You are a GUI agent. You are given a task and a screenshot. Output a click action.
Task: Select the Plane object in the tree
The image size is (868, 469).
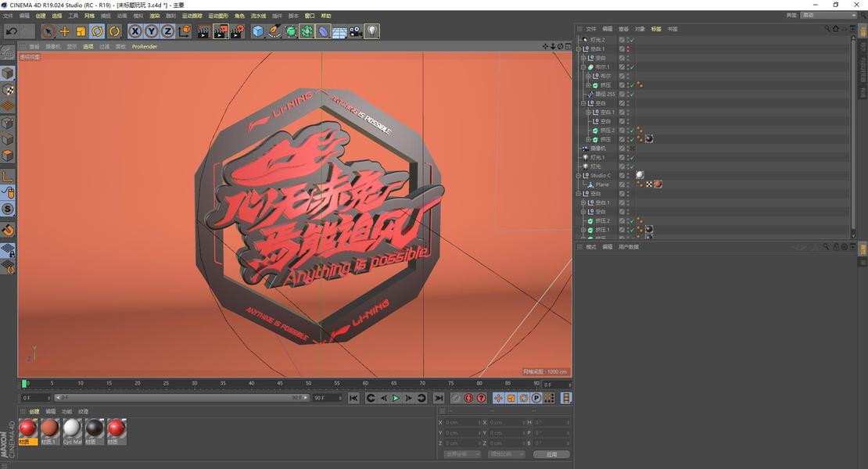(x=601, y=184)
